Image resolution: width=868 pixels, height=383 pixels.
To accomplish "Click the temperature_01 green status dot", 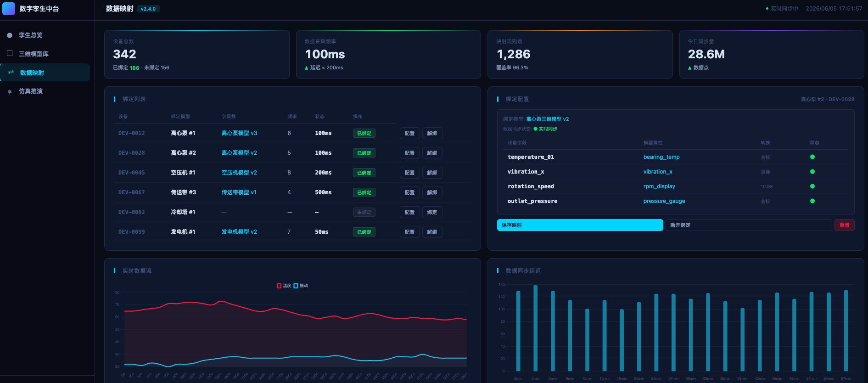I will pyautogui.click(x=812, y=157).
